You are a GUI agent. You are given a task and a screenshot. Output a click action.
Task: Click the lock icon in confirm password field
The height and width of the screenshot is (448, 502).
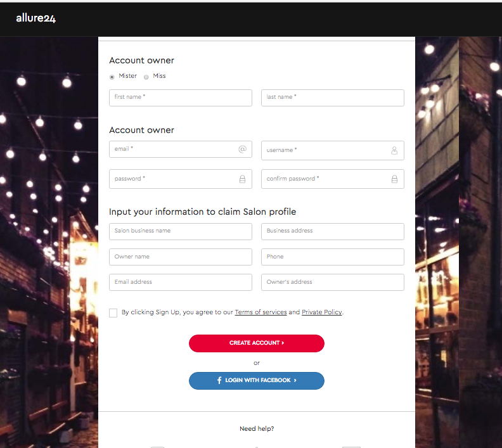coord(394,179)
